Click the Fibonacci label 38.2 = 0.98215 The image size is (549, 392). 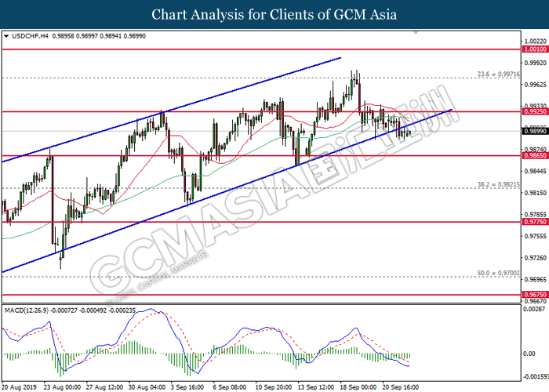click(x=499, y=184)
